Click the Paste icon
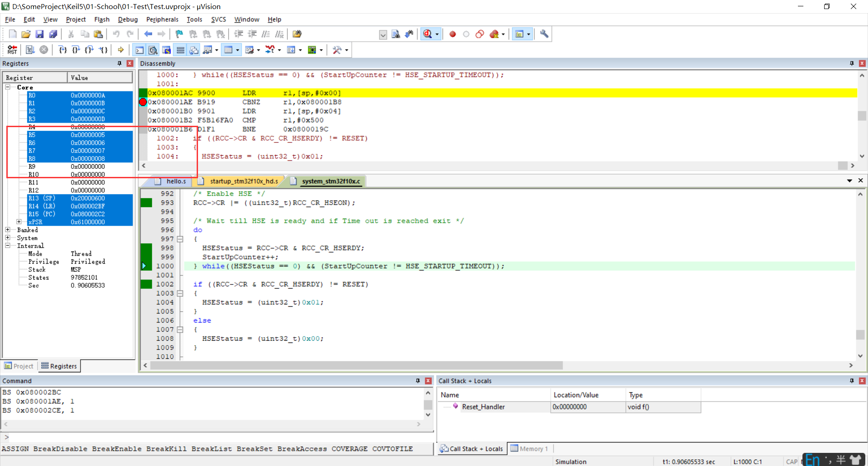 98,34
